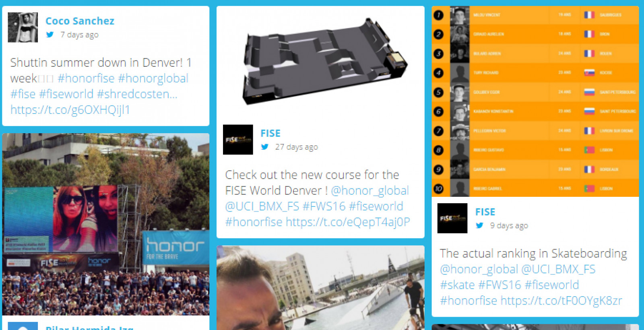Open Coco Sanchez profile avatar
This screenshot has height=330, width=644.
pyautogui.click(x=23, y=27)
